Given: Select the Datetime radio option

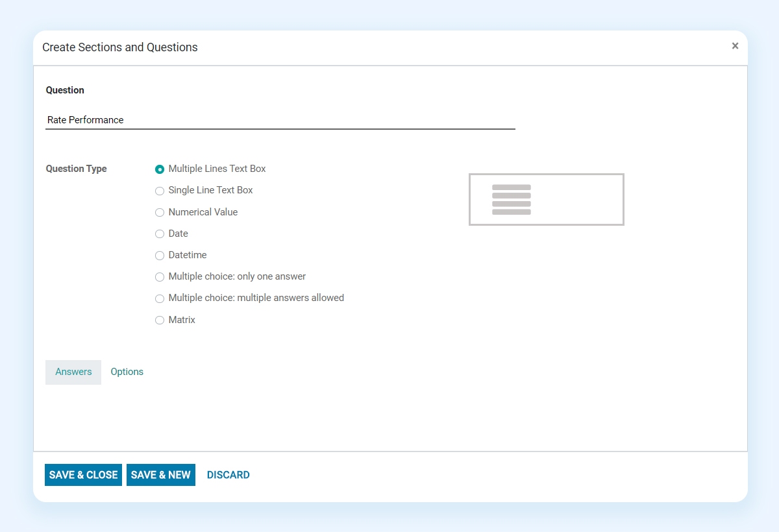Looking at the screenshot, I should pyautogui.click(x=160, y=256).
